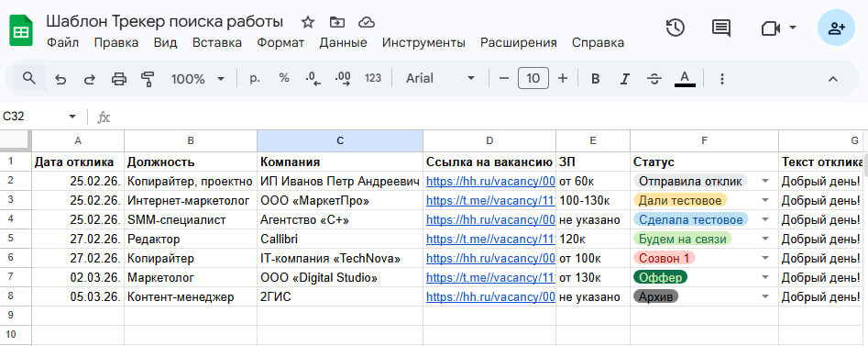
Task: Open the text color picker
Action: coord(685,79)
